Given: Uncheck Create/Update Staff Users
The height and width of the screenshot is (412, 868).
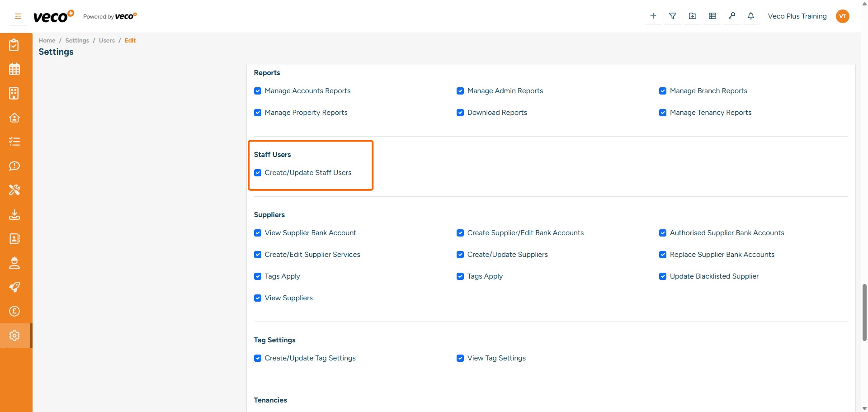Looking at the screenshot, I should tap(258, 173).
